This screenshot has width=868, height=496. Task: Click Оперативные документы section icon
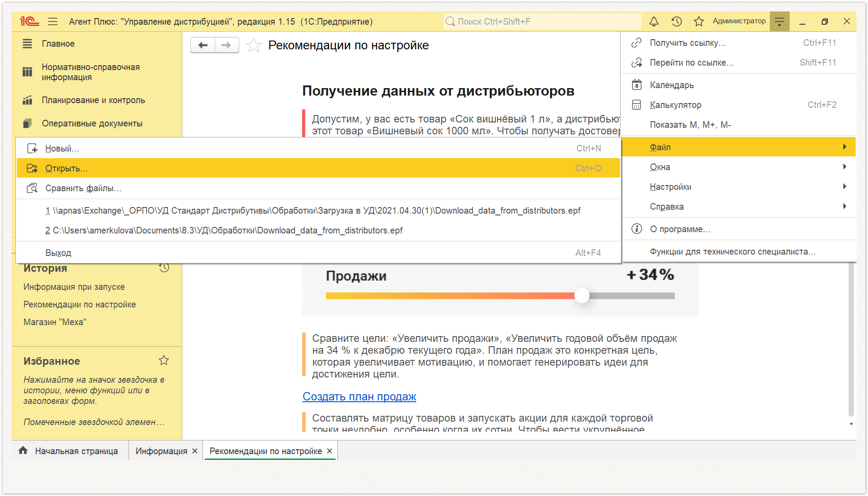point(27,123)
